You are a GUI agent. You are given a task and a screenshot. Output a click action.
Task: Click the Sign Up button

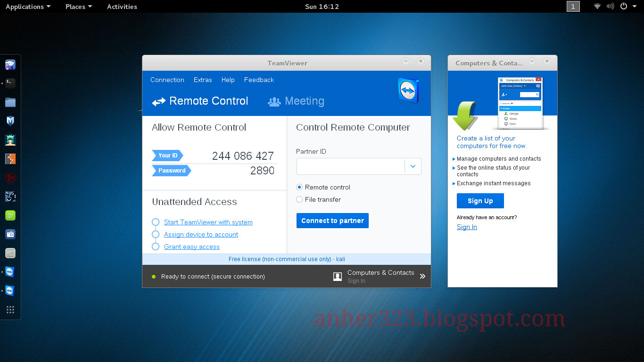click(x=480, y=201)
